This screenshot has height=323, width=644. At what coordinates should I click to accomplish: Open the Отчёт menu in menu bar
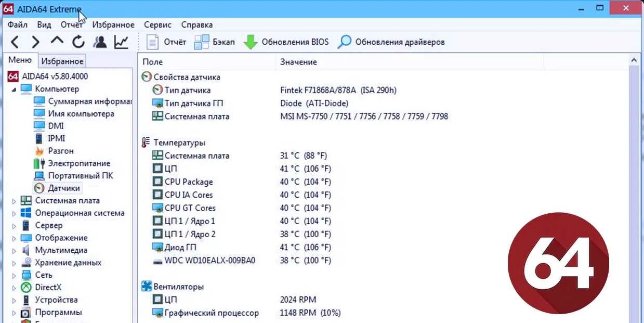(72, 24)
